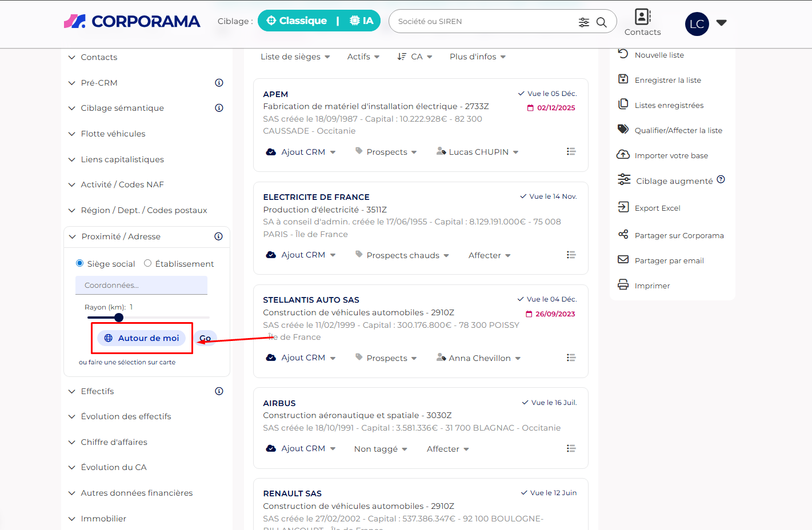
Task: Click the search magnifier icon
Action: click(601, 22)
